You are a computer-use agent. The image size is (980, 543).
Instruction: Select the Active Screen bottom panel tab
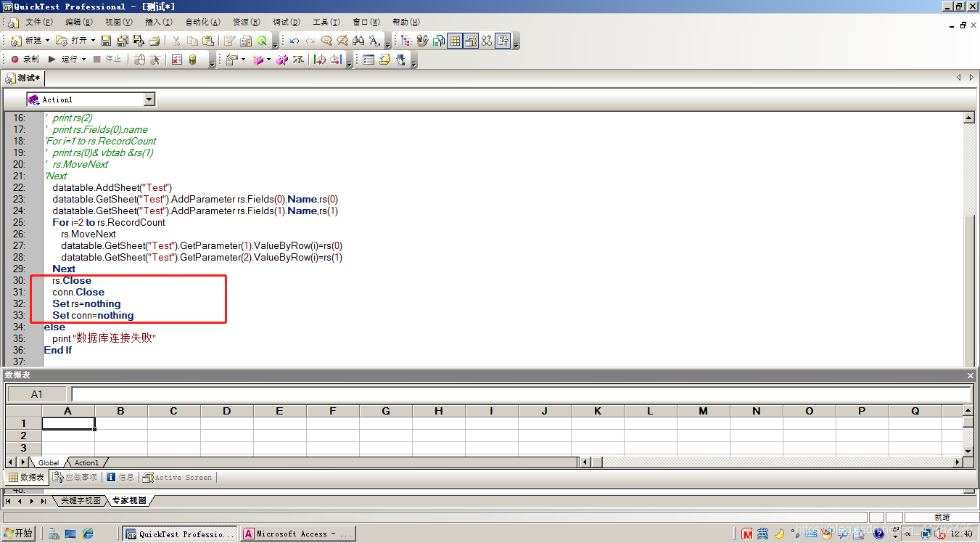pos(178,477)
